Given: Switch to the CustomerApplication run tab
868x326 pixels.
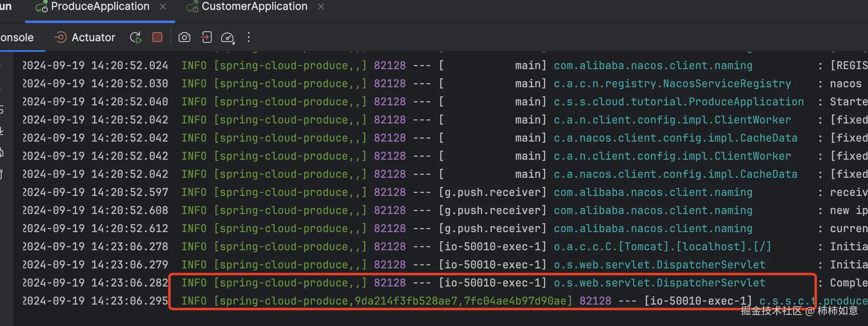Looking at the screenshot, I should pos(254,7).
